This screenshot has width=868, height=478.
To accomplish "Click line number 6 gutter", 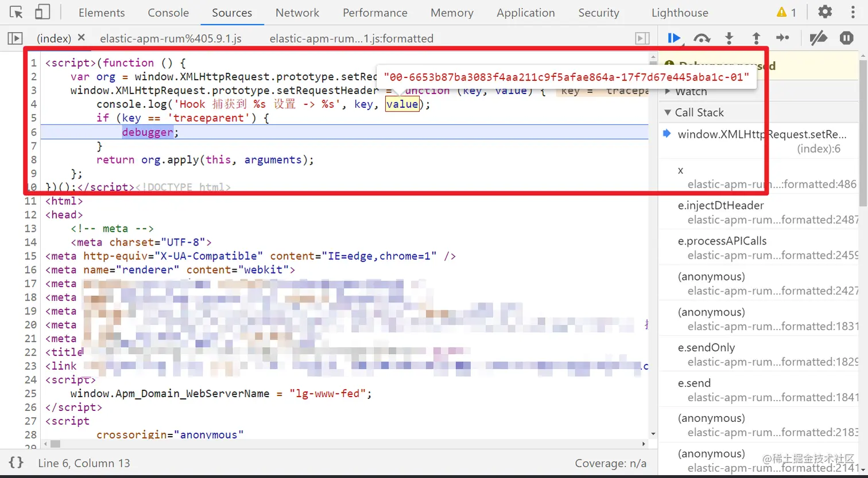I will [x=34, y=132].
